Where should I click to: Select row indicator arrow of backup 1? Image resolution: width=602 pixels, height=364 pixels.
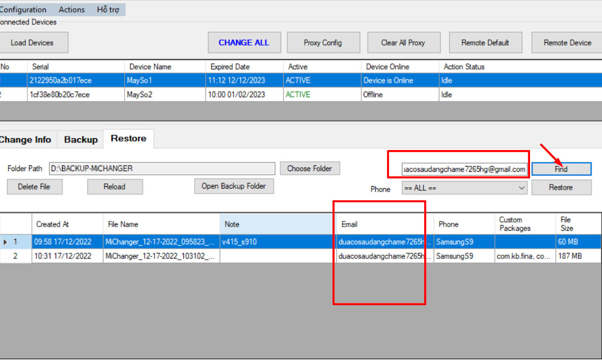[x=6, y=242]
